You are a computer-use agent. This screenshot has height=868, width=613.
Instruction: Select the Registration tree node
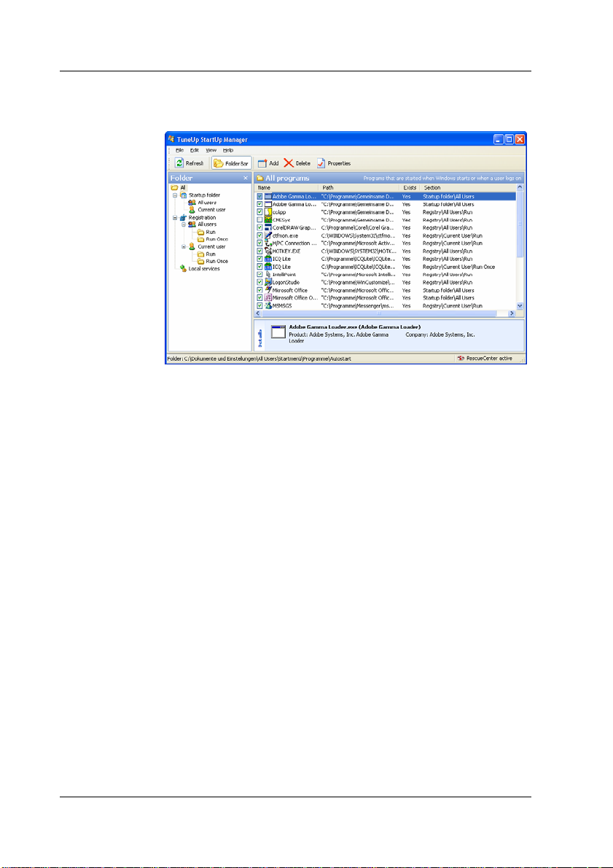(198, 218)
